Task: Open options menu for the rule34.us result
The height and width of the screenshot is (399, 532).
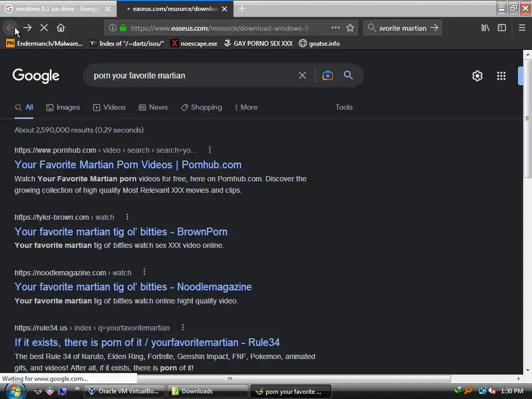Action: tap(182, 327)
